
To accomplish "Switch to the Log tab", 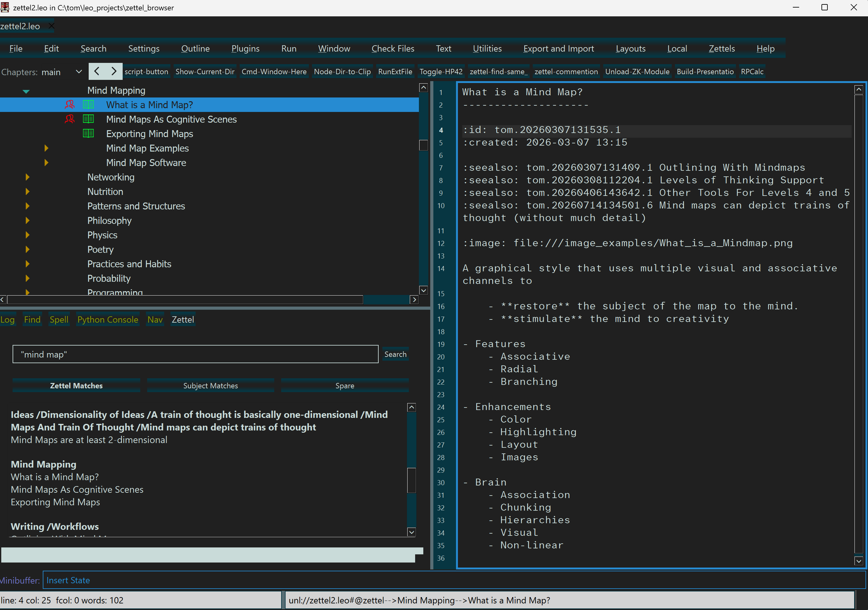I will pos(8,319).
